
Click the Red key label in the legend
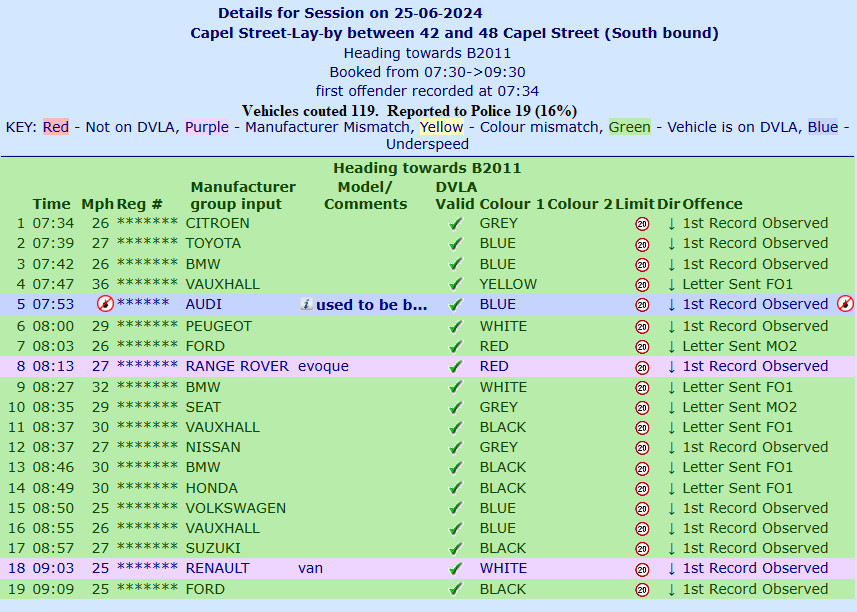(x=56, y=127)
